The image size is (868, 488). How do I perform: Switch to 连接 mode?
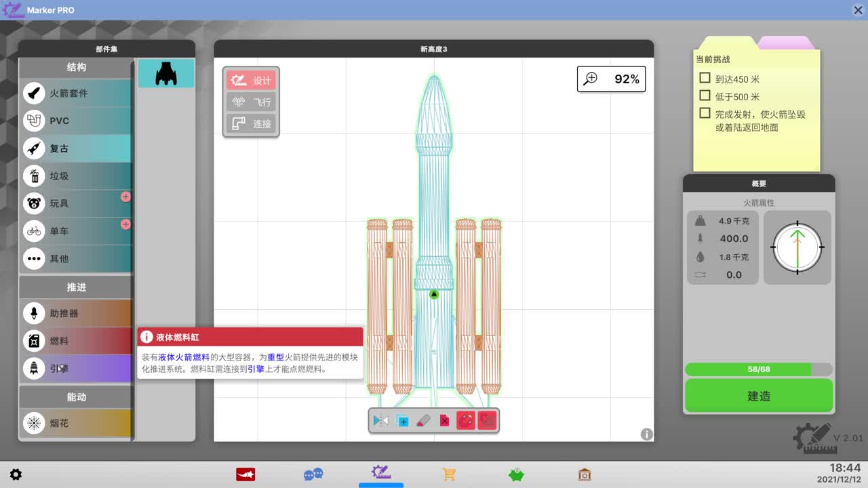pos(251,124)
